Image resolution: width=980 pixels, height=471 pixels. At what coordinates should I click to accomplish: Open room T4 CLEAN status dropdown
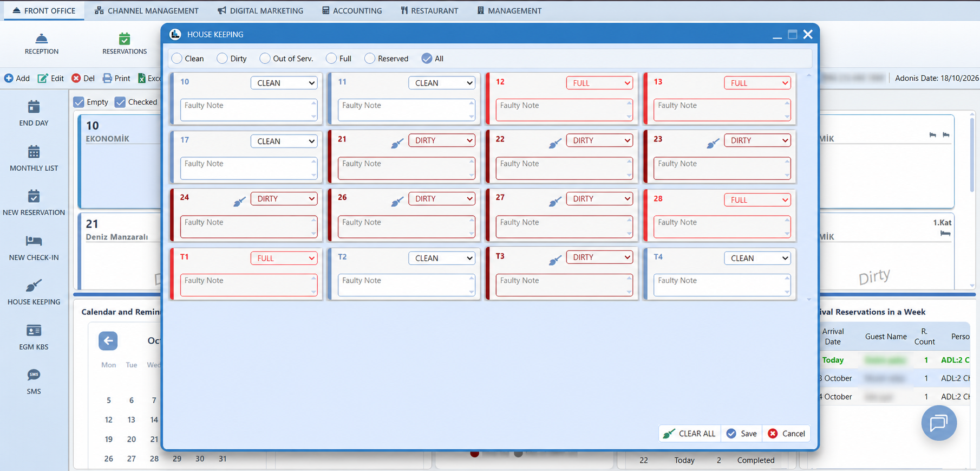(x=757, y=258)
